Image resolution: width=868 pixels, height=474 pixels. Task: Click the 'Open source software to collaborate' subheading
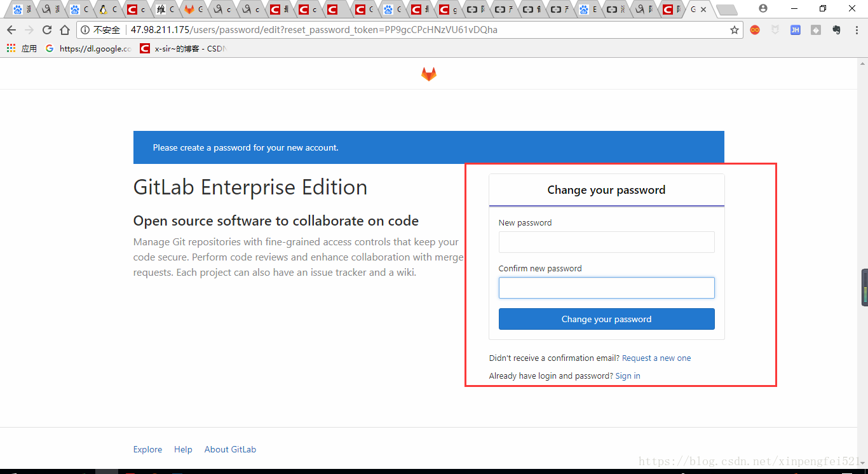pyautogui.click(x=276, y=221)
